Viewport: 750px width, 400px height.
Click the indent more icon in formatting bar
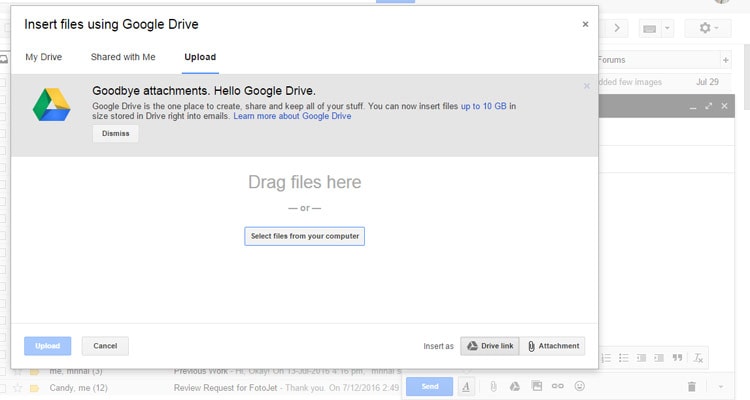coord(659,358)
